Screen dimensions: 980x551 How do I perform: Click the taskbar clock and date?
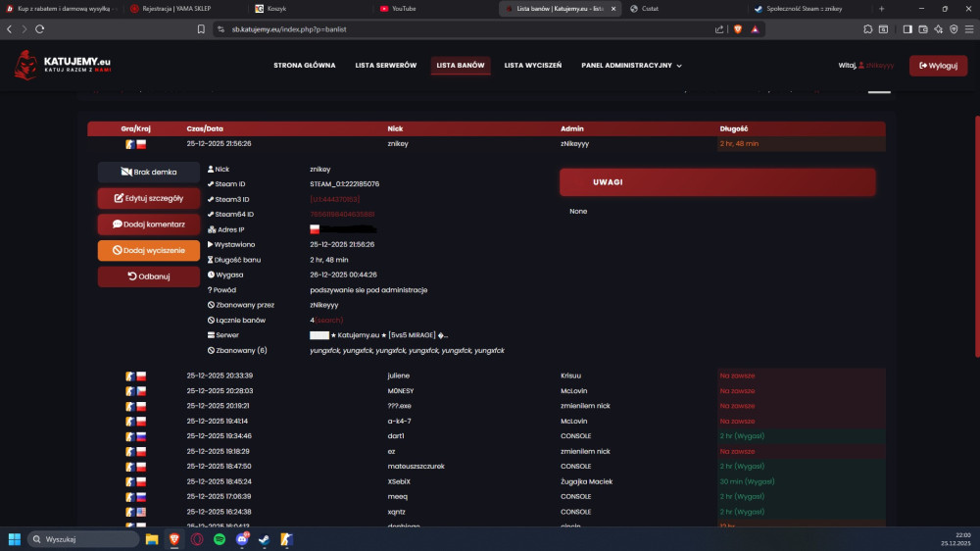[956, 539]
